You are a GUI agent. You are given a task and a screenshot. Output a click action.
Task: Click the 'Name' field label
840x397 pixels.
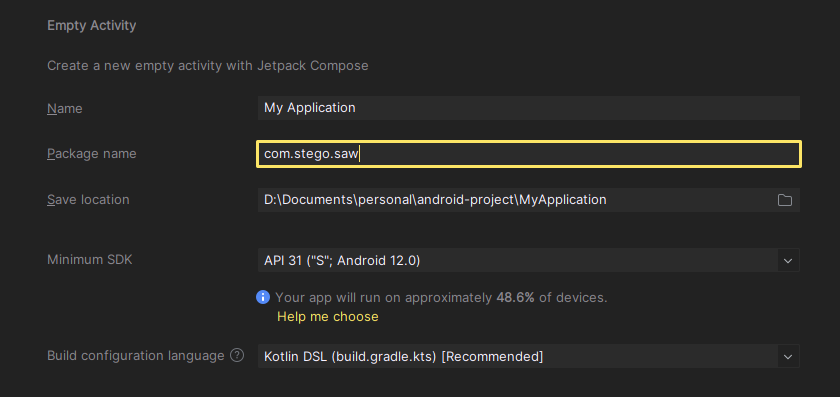point(65,108)
